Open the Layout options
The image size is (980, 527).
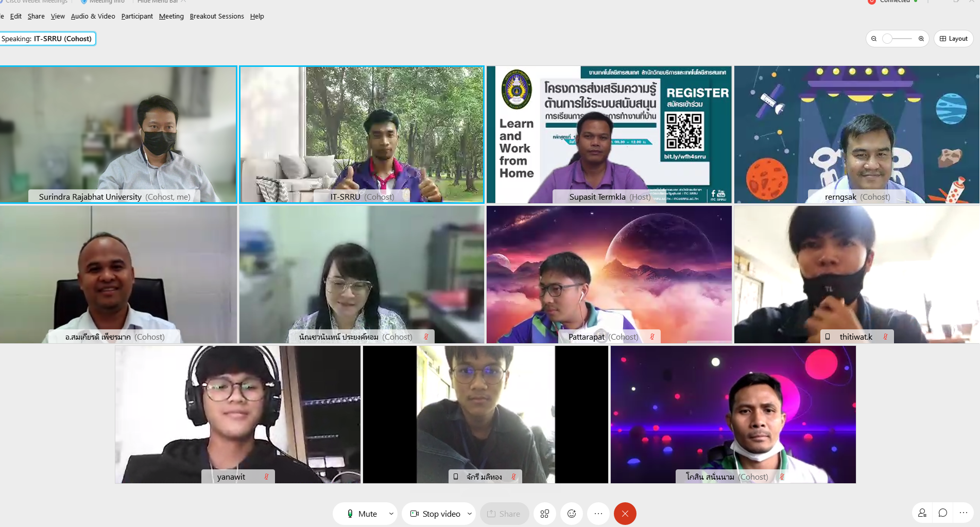(953, 39)
